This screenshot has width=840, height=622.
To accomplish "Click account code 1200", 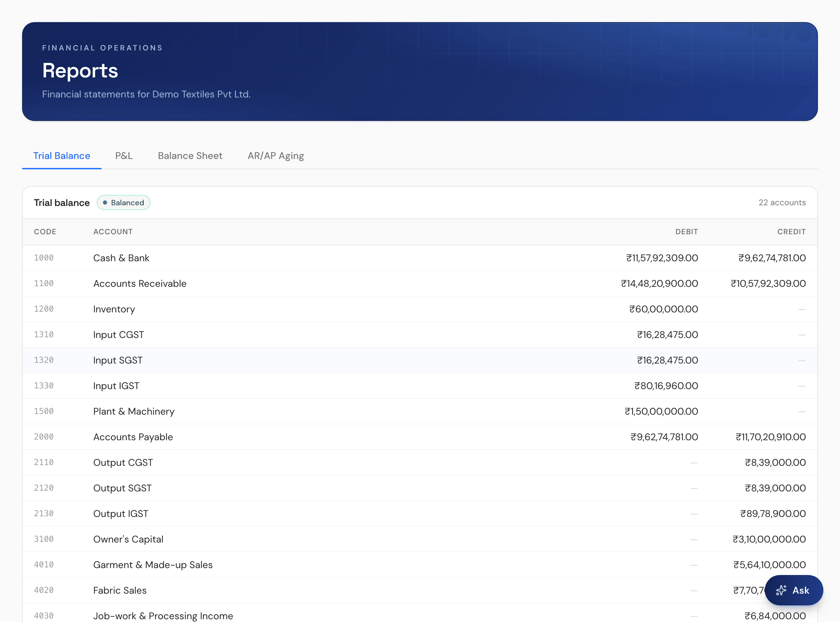I will tap(44, 309).
